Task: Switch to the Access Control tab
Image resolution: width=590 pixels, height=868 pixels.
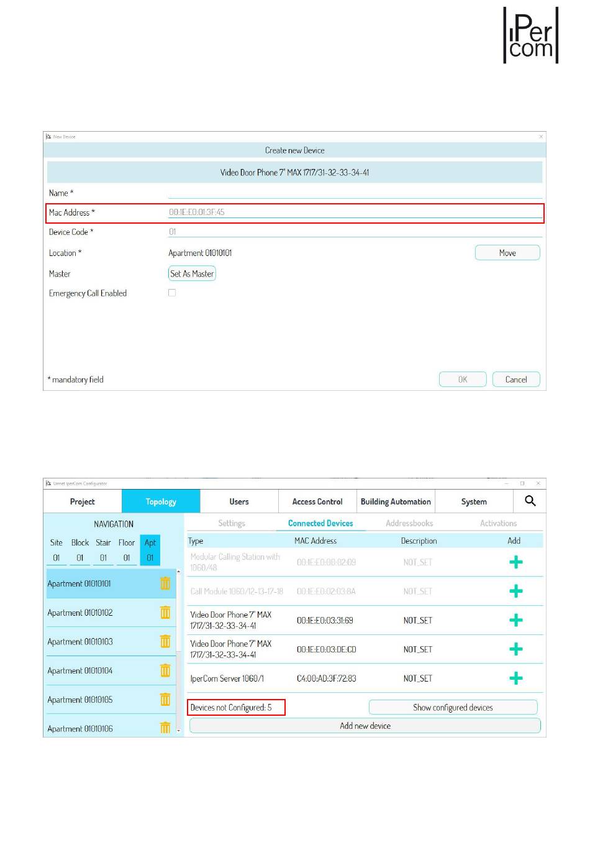Action: pyautogui.click(x=317, y=501)
